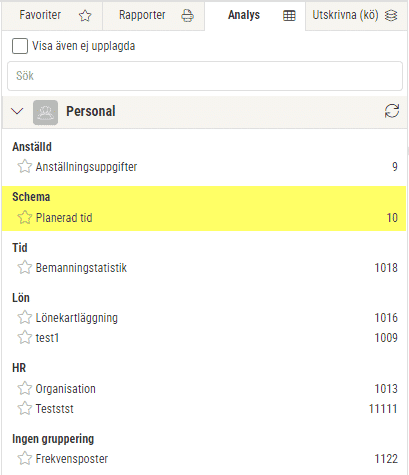This screenshot has height=475, width=409.
Task: Favorite the Anställningsuppgifter report star
Action: click(x=24, y=166)
